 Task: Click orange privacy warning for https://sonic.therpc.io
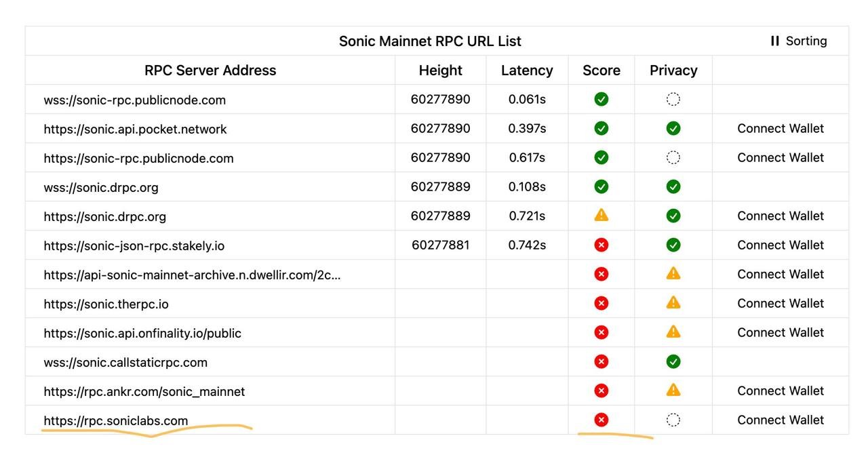point(673,303)
